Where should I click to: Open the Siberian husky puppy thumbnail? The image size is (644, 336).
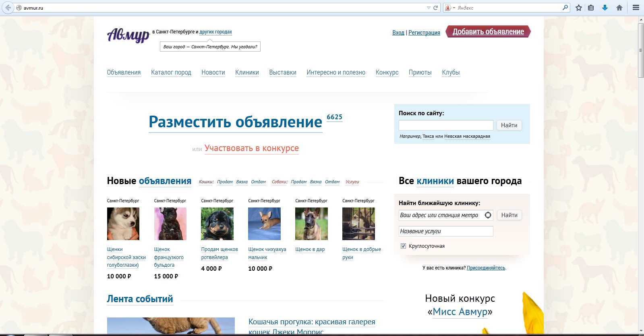click(123, 224)
